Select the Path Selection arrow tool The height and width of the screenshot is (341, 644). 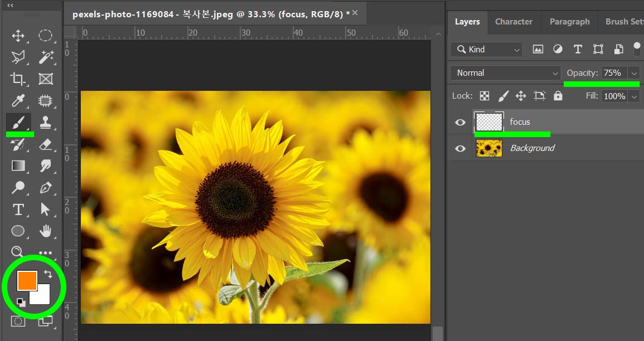[45, 210]
